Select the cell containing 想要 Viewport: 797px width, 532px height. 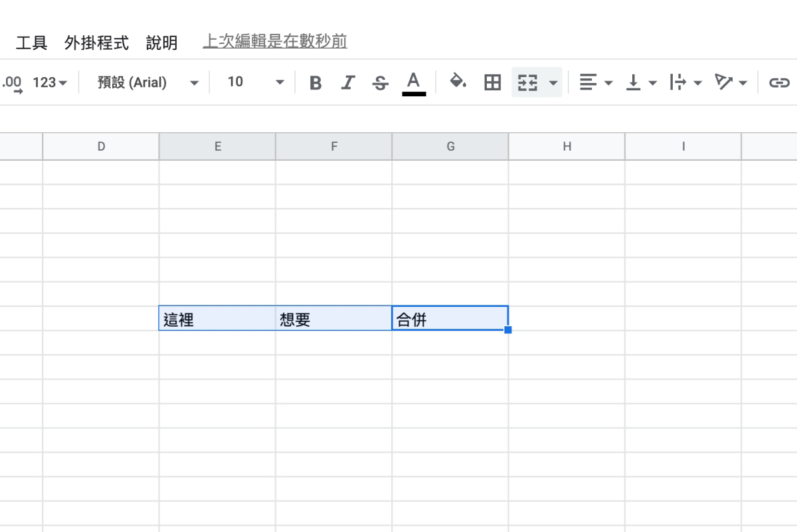333,318
